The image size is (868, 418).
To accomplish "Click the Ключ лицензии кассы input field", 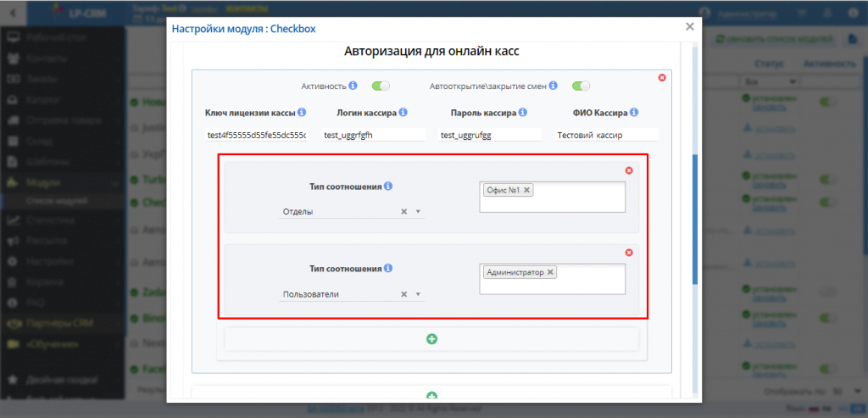I will (x=256, y=135).
